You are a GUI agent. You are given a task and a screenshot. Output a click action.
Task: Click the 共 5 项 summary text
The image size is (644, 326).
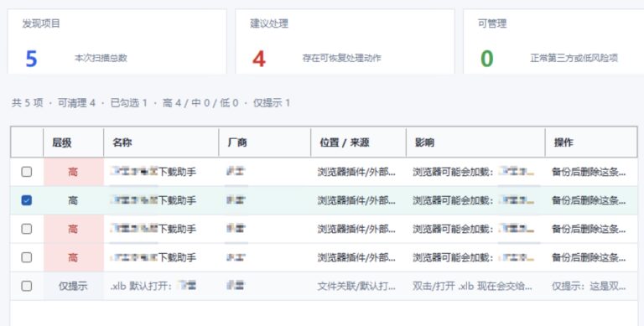[x=27, y=102]
